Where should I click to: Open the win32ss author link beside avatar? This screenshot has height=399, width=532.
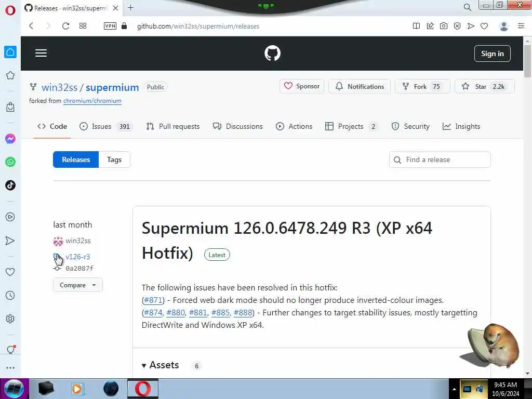coord(78,241)
